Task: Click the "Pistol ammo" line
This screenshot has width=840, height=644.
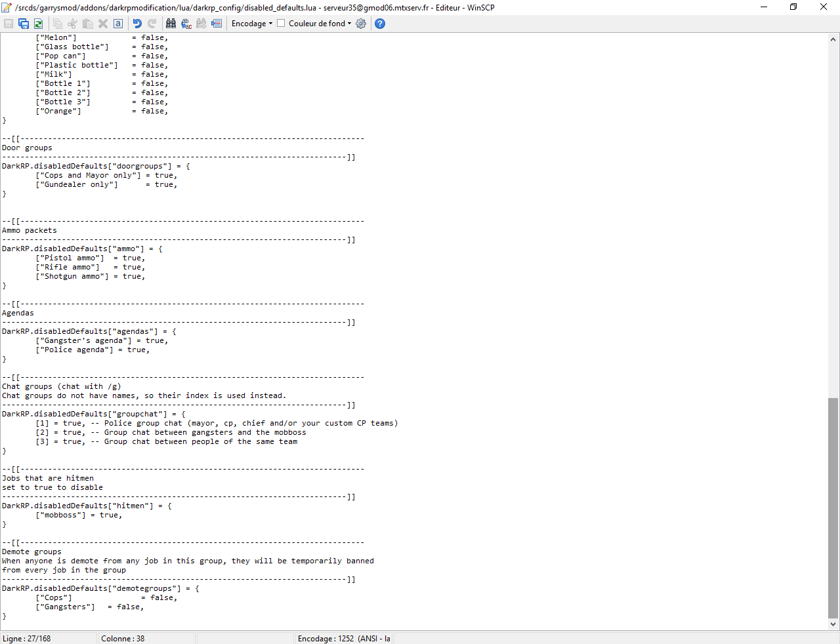Action: point(91,258)
